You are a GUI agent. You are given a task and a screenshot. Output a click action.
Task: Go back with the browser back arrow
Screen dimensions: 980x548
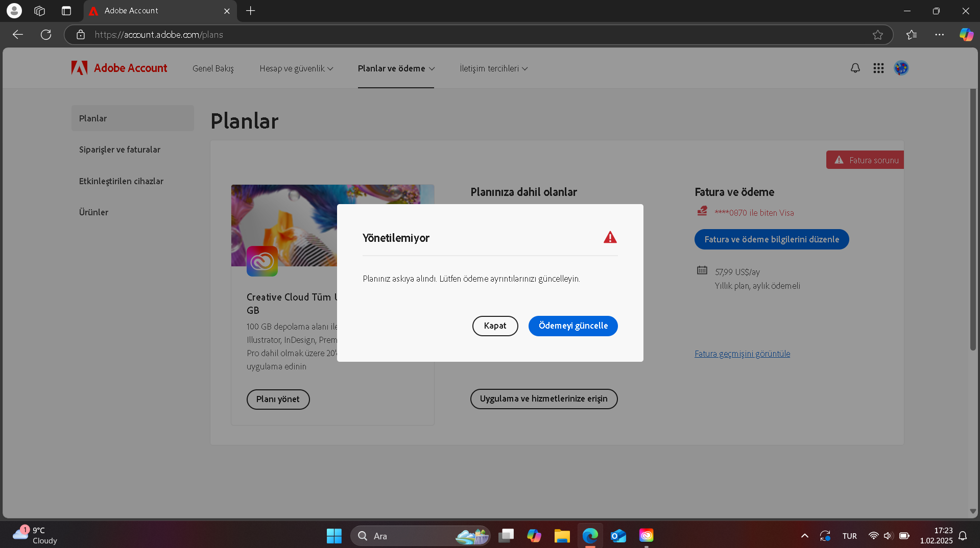click(x=18, y=35)
